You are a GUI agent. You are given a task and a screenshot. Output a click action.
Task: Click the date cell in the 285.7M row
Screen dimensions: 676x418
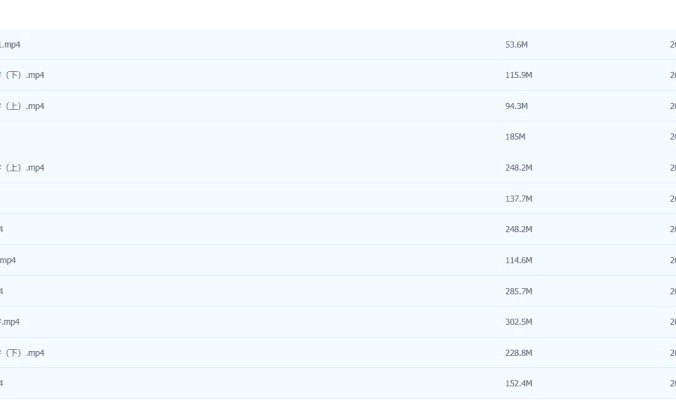click(672, 292)
